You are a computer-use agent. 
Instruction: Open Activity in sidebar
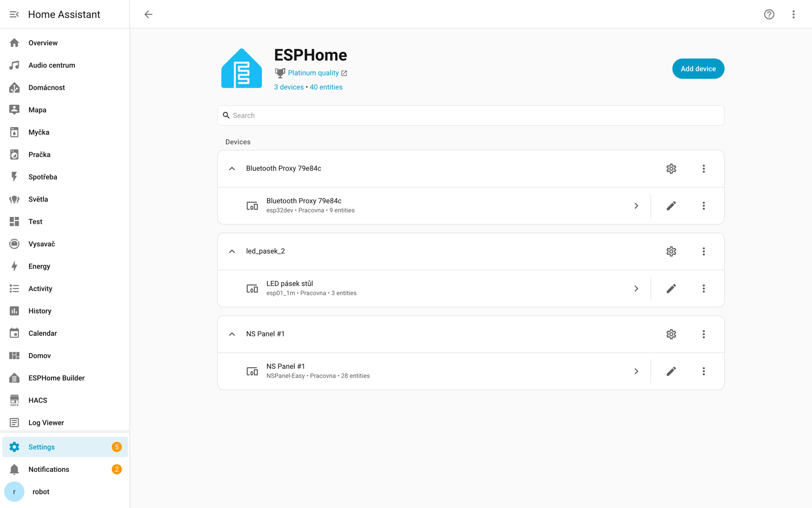pyautogui.click(x=65, y=289)
